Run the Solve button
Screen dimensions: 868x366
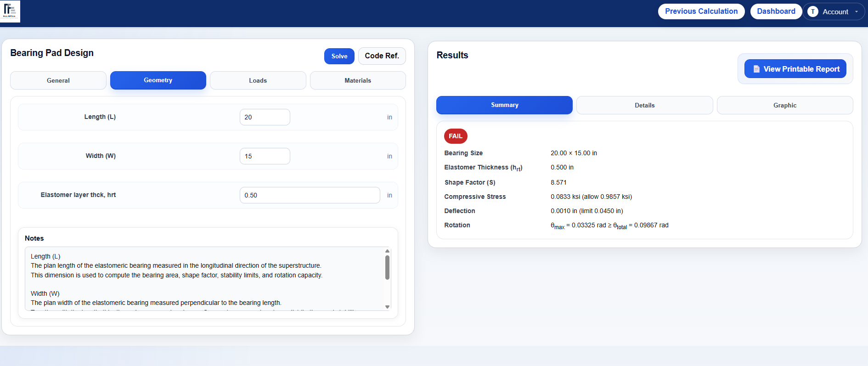pos(339,56)
